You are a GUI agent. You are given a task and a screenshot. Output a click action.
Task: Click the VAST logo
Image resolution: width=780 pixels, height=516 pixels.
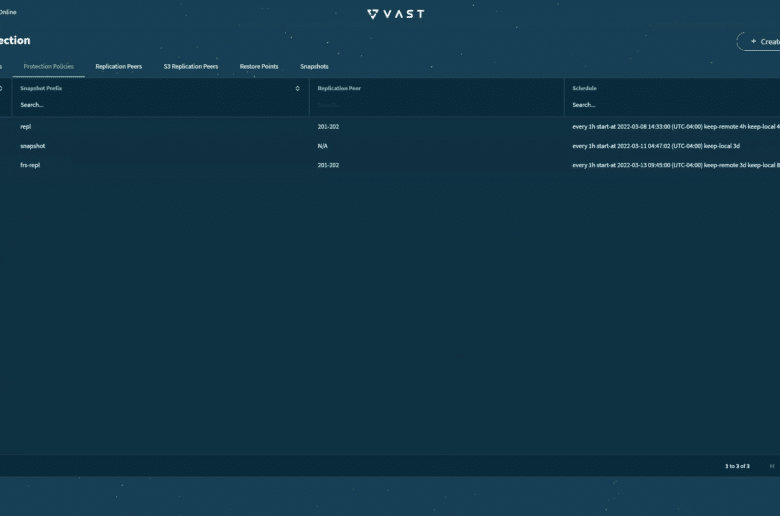[x=395, y=14]
